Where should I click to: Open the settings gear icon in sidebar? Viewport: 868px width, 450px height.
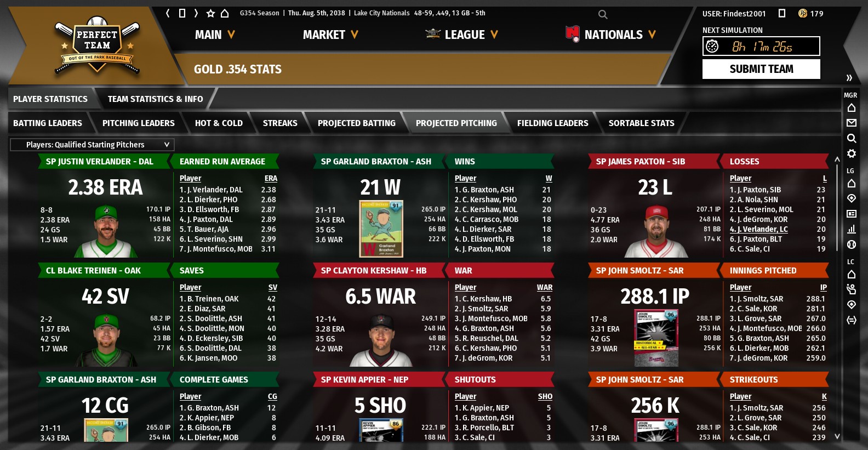[x=852, y=153]
